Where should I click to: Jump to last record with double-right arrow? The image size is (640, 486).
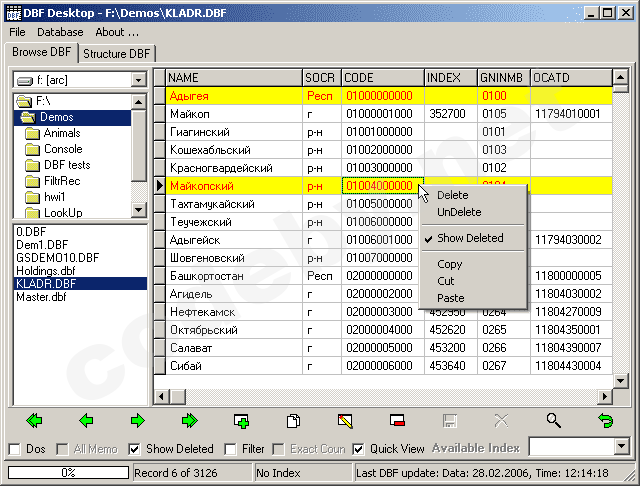point(189,421)
